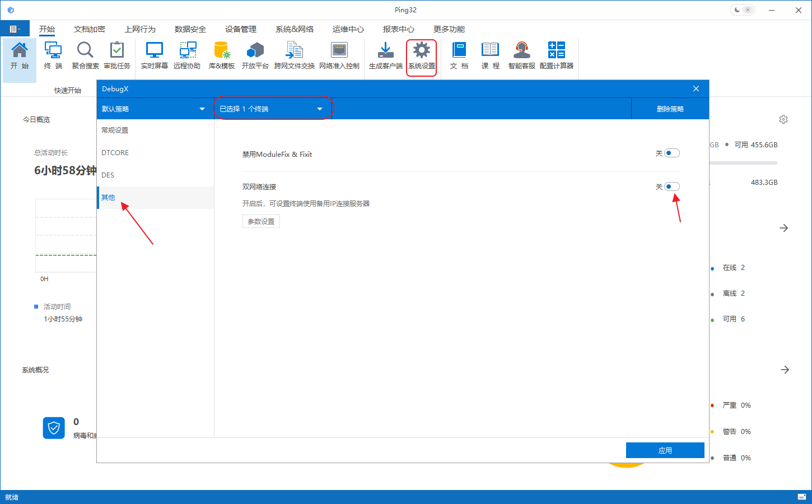Close the DebugX dialog

696,88
